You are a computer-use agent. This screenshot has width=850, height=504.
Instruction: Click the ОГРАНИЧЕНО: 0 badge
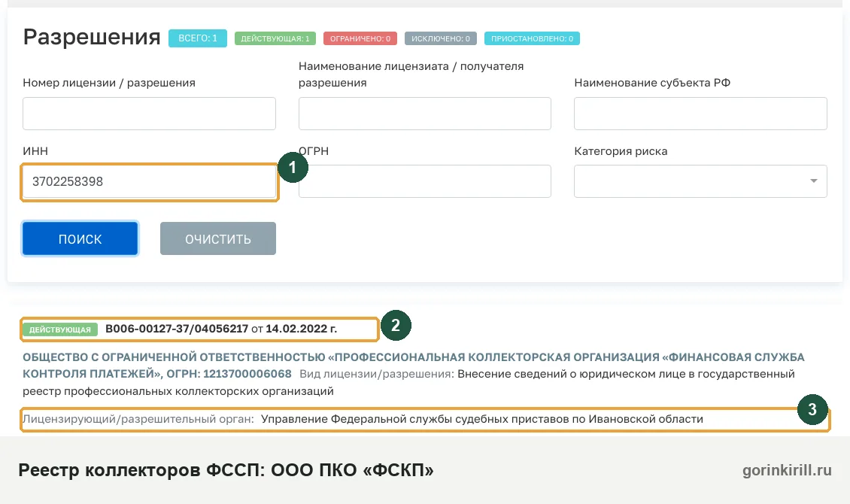click(360, 38)
